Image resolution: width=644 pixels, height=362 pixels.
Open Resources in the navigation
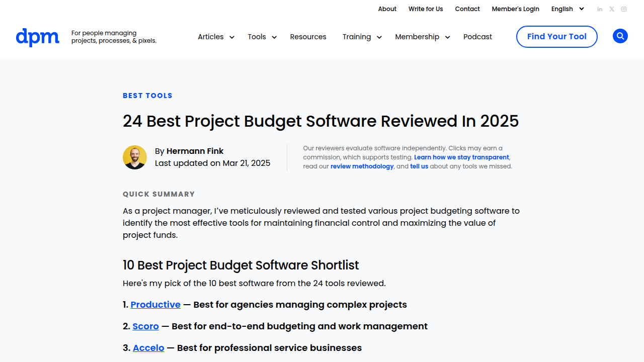point(308,37)
